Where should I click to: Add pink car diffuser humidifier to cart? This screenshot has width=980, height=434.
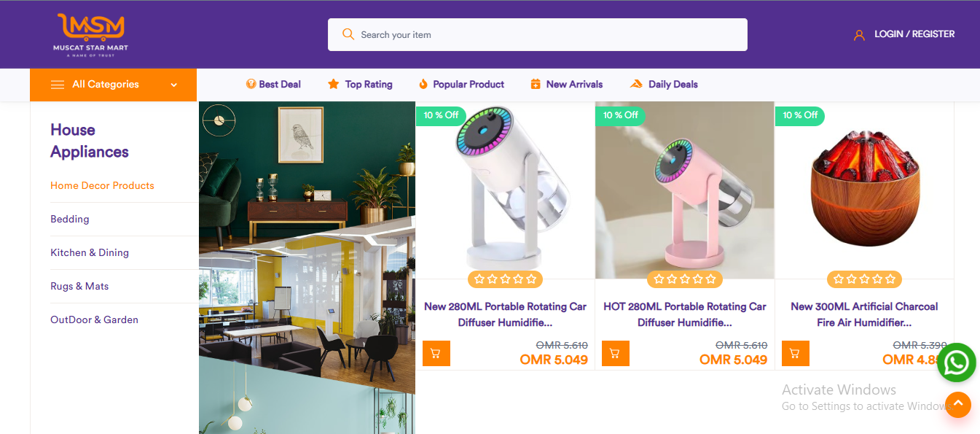click(616, 354)
